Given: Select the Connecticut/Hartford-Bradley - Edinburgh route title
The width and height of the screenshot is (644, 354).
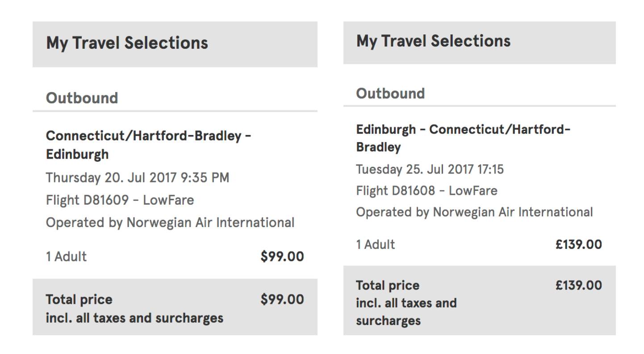Looking at the screenshot, I should [148, 145].
